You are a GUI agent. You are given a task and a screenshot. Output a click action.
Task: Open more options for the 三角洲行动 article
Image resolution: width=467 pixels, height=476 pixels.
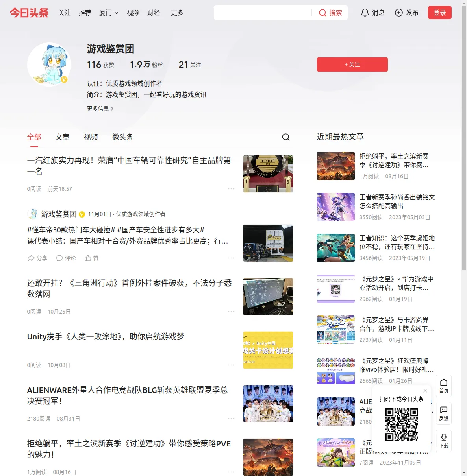coord(231,312)
